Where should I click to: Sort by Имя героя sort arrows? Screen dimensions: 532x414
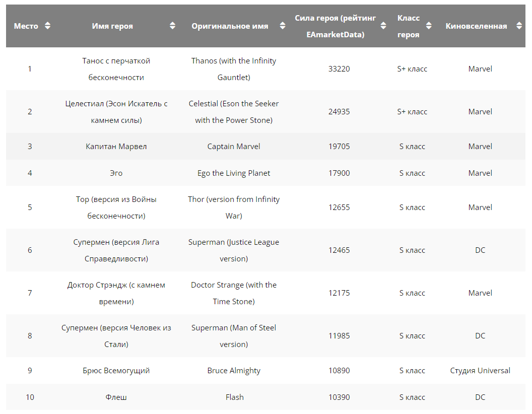172,26
